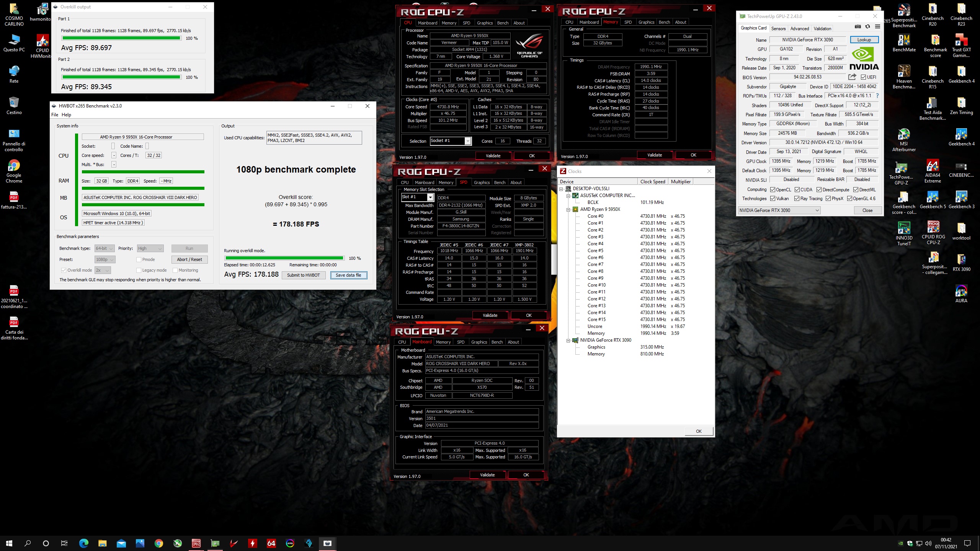Open the BenchMate desktop shortcut
The height and width of the screenshot is (551, 980).
(904, 43)
